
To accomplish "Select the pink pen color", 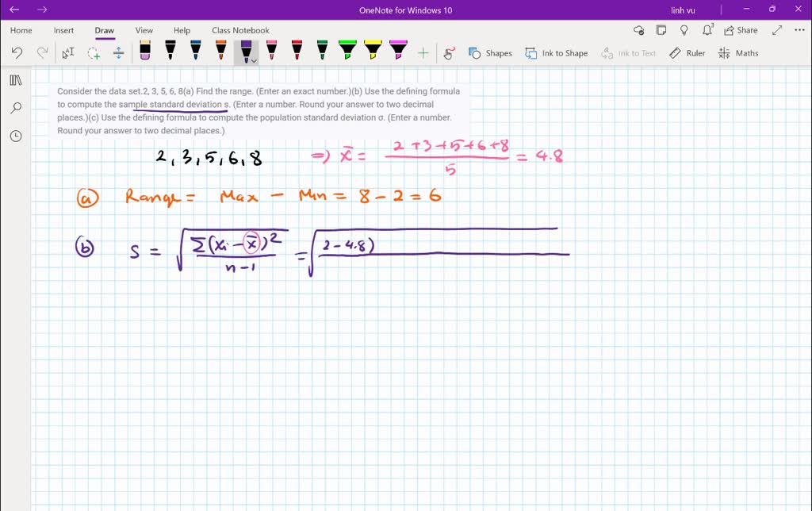I will (x=272, y=50).
